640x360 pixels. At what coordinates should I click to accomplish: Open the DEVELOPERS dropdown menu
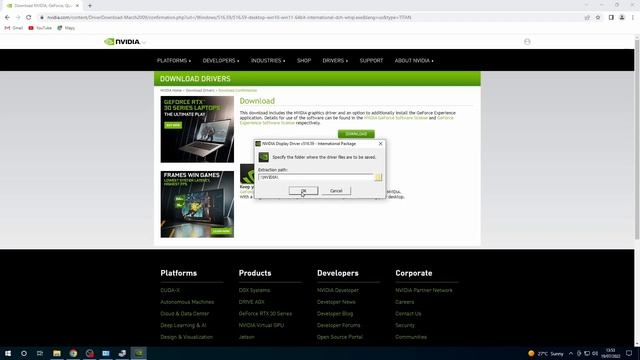(221, 60)
